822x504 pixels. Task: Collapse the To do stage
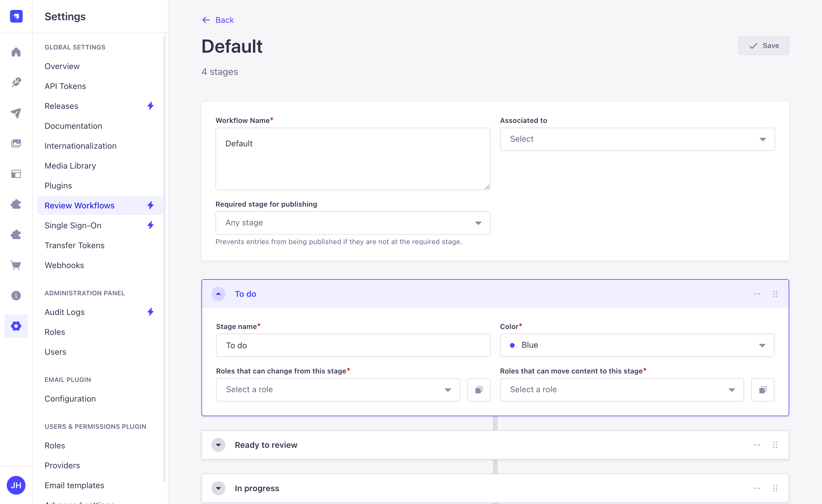point(218,294)
